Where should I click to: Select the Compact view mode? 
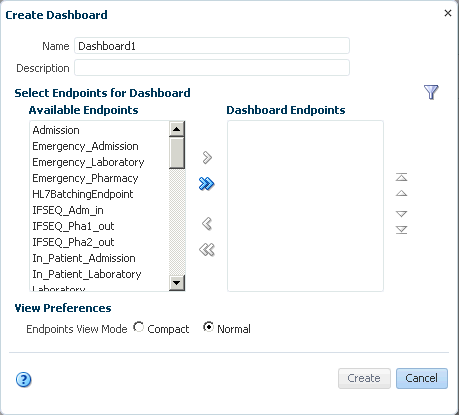(138, 328)
